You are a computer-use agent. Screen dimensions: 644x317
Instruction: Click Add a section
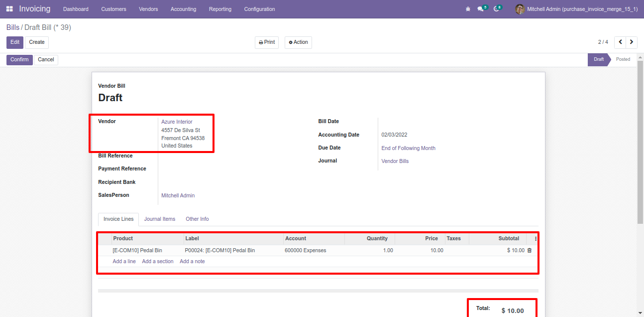pos(158,262)
